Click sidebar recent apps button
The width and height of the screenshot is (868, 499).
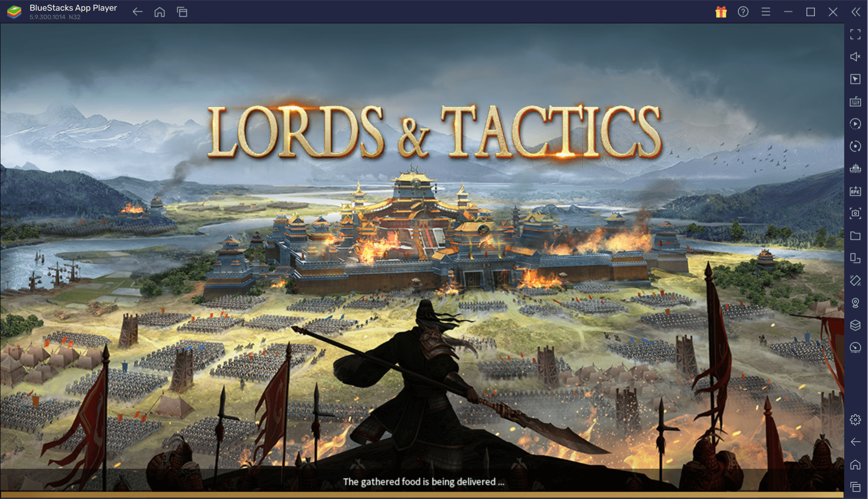coord(855,487)
